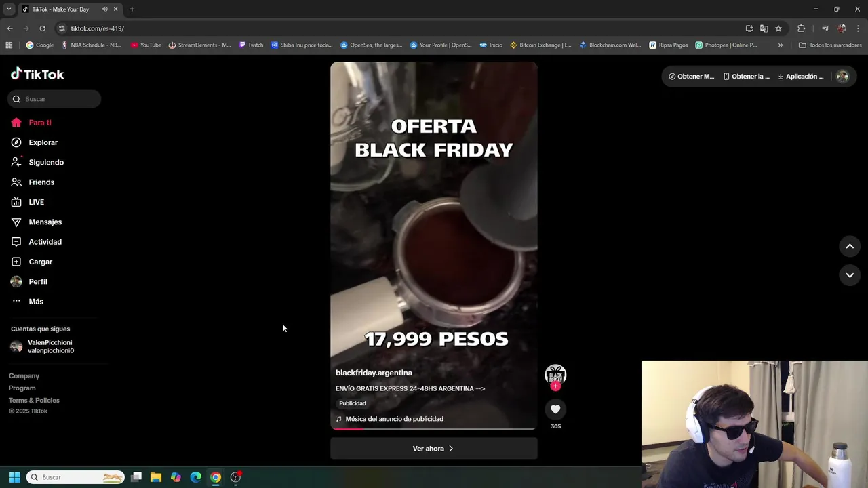Follow blackfriday.argentina via plus avatar
868x488 pixels.
(555, 386)
